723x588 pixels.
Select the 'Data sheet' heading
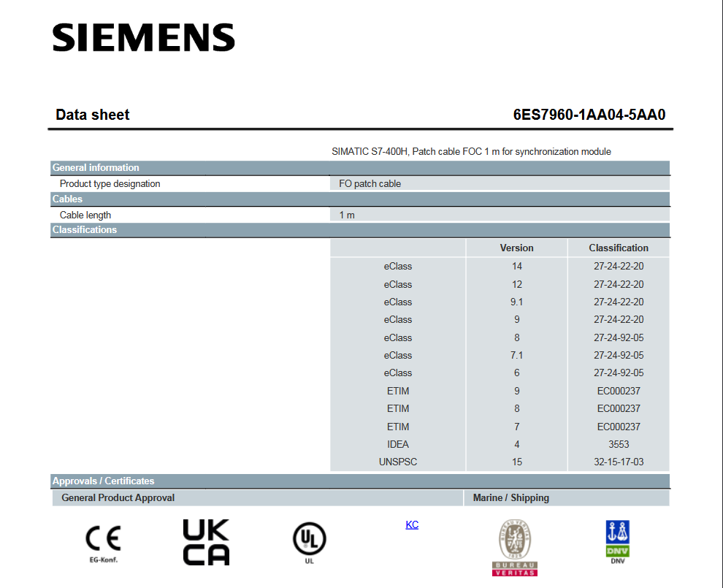coord(93,115)
